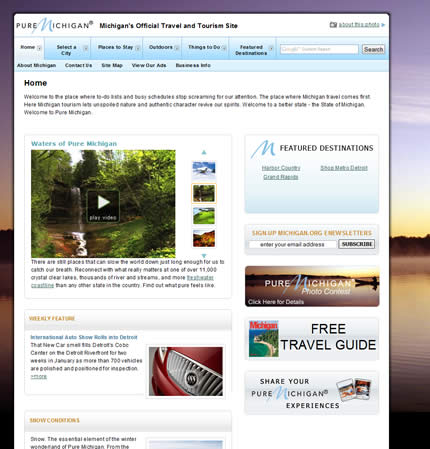Click the camera icon beside about this photo
The height and width of the screenshot is (449, 430).
click(x=333, y=25)
